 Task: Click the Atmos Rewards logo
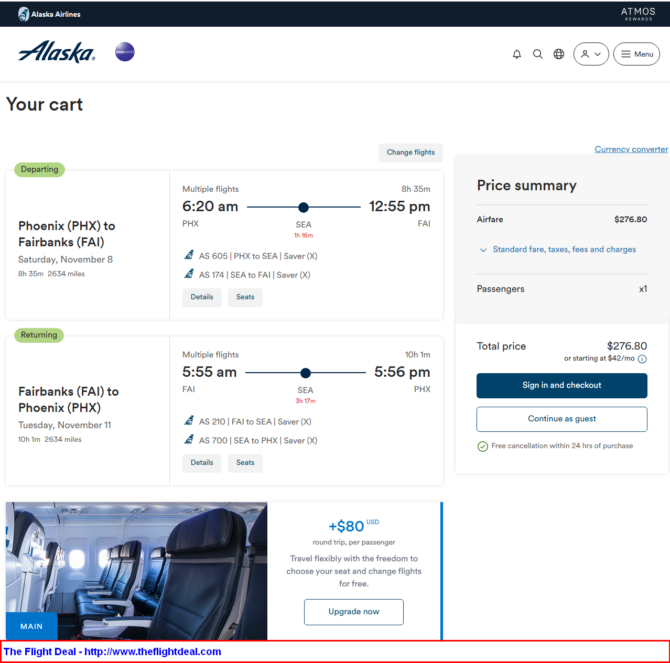coord(638,14)
